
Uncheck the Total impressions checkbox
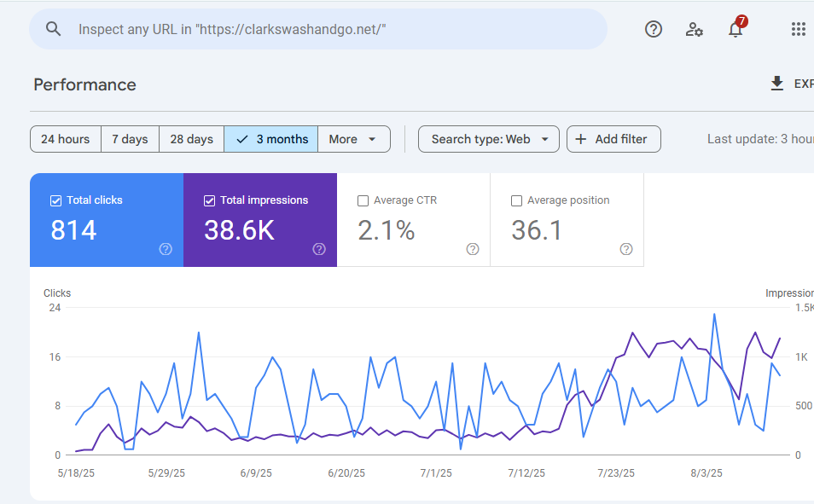[x=210, y=200]
